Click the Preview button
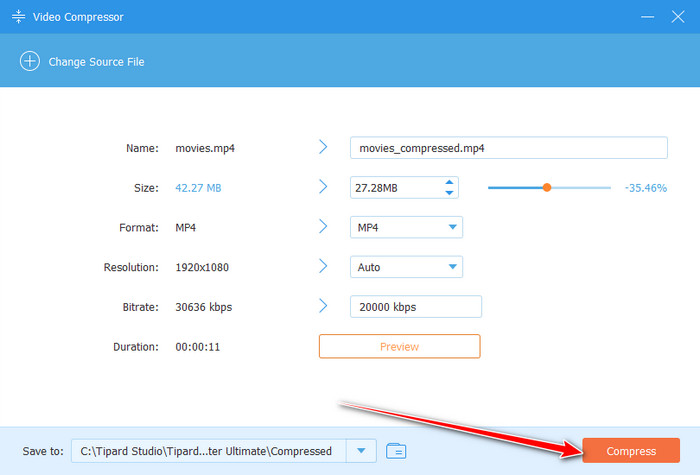This screenshot has width=700, height=475. (399, 346)
